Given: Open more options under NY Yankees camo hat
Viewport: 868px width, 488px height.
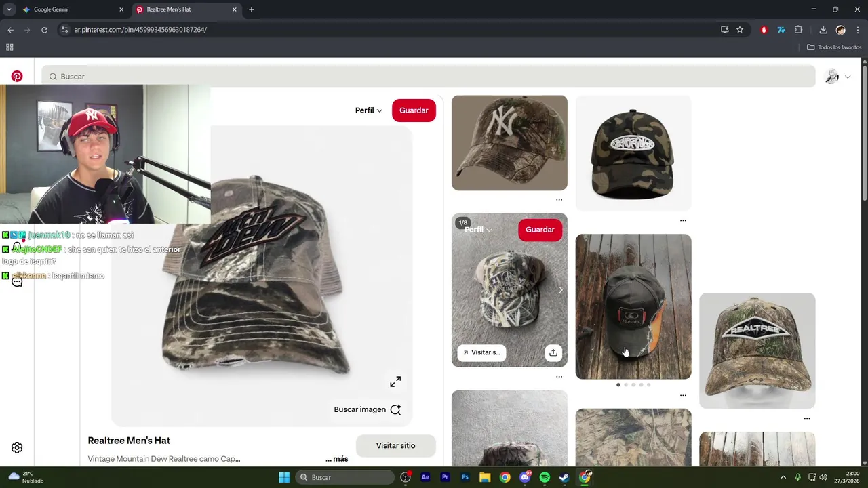Looking at the screenshot, I should pyautogui.click(x=559, y=200).
